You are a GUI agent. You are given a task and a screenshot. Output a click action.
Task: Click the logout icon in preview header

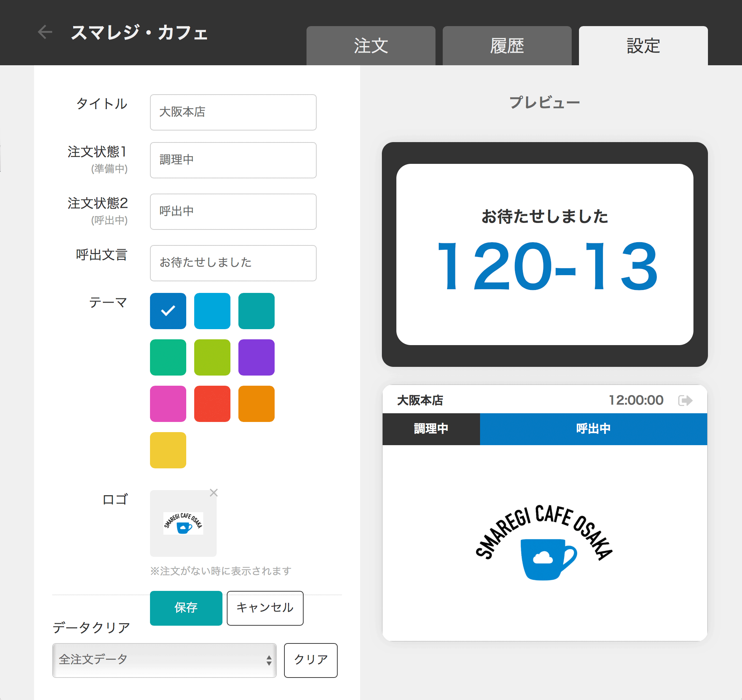685,401
